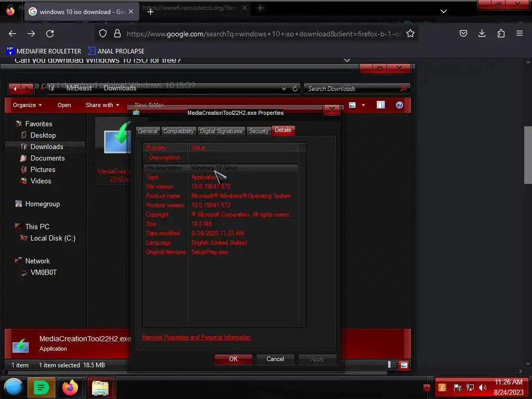Screen dimensions: 532x399
Task: Open Firefox tracking protection shield
Action: pyautogui.click(x=103, y=33)
